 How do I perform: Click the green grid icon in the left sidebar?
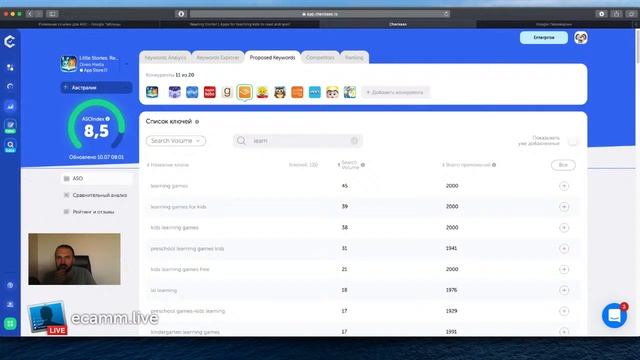10,324
